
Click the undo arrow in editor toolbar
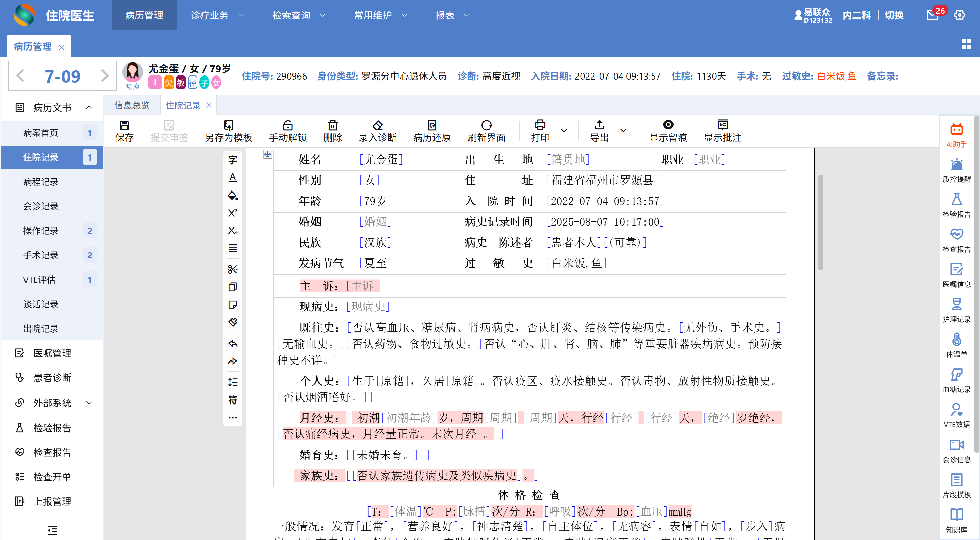point(232,344)
